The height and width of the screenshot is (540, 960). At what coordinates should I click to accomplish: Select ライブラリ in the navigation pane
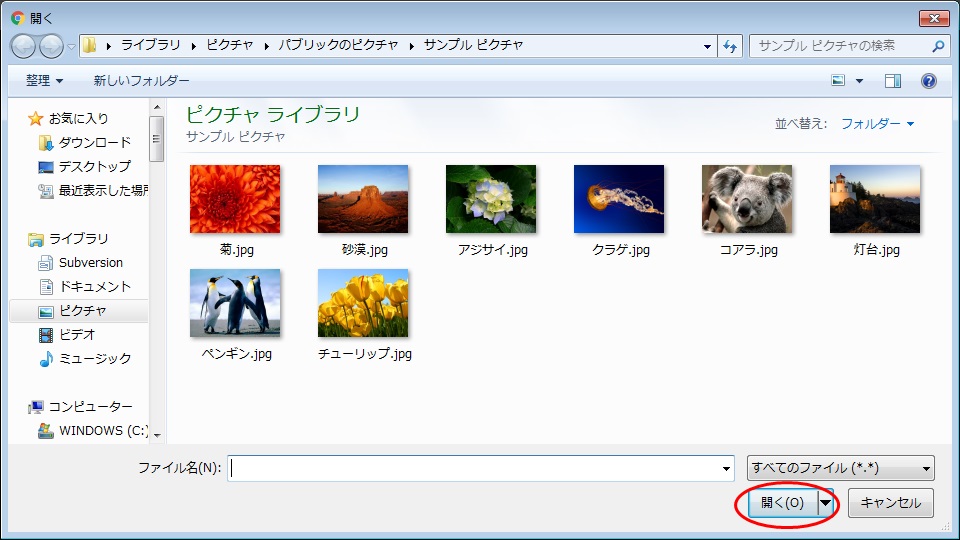pos(78,238)
